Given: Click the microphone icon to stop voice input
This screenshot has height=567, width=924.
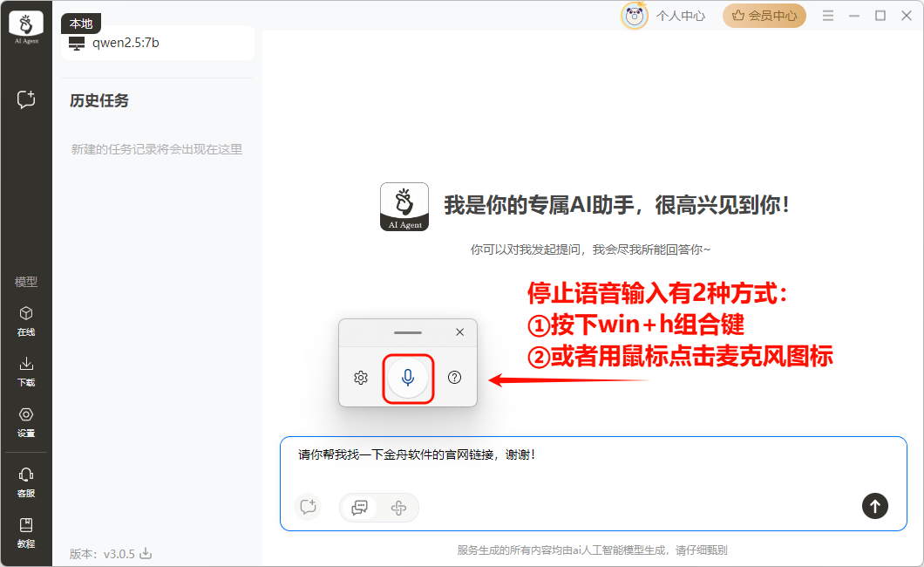Looking at the screenshot, I should 408,378.
